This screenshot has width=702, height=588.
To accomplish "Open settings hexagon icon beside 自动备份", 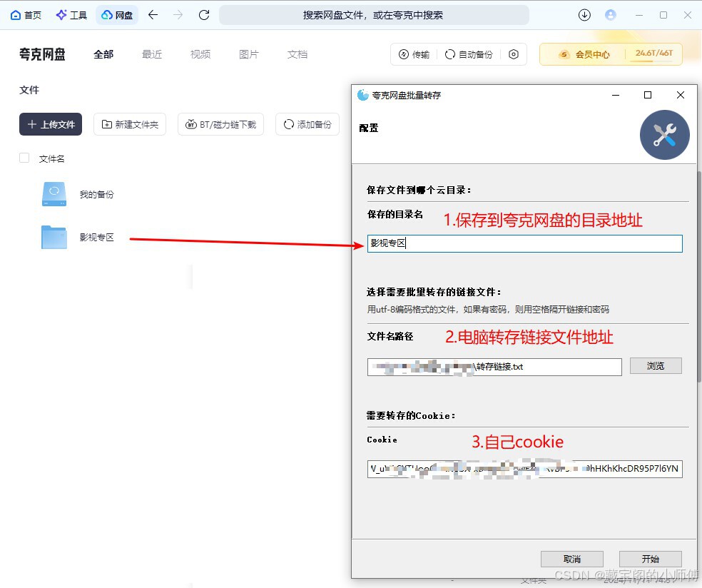I will click(514, 54).
